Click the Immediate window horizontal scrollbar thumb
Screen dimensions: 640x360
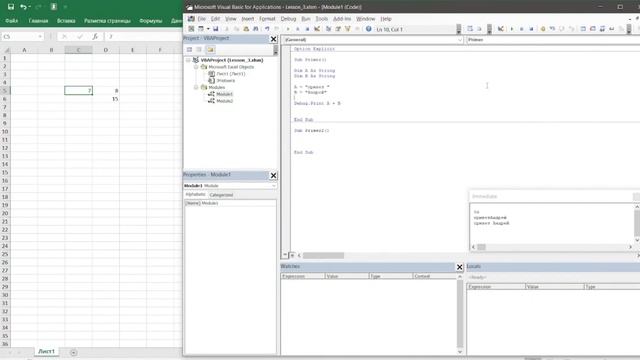tap(482, 247)
